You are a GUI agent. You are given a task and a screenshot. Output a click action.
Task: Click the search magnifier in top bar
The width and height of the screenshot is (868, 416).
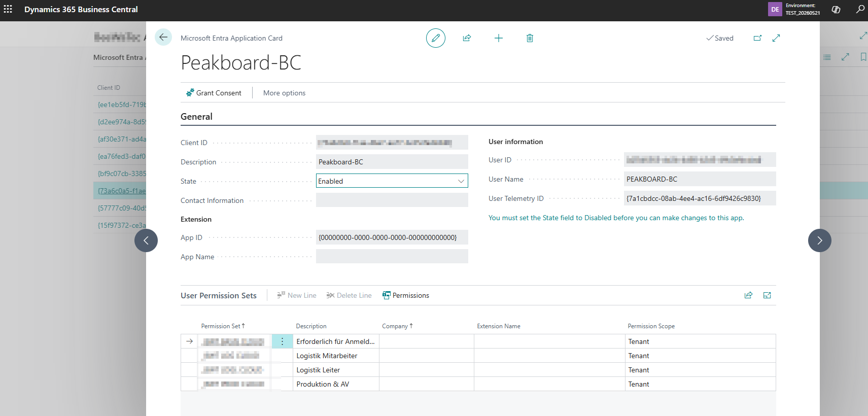point(860,9)
